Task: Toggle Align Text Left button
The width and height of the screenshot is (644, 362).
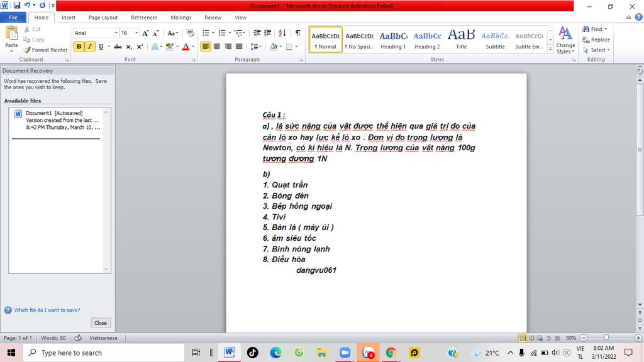Action: [206, 47]
